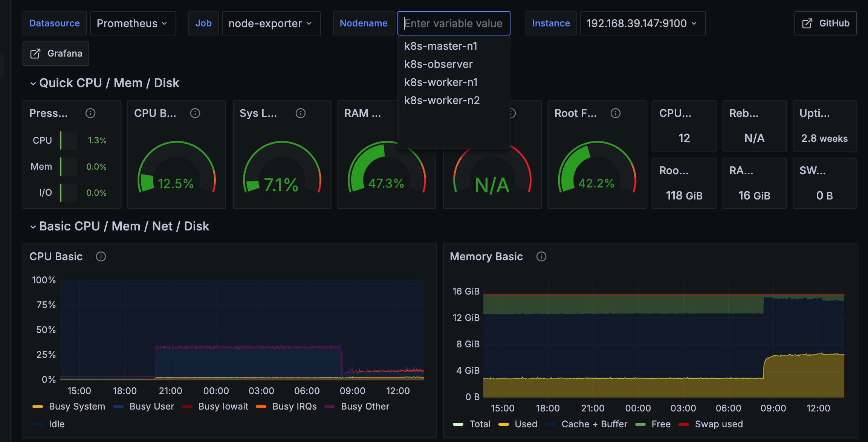
Task: Toggle the Swap used series in Memory legend
Action: click(719, 424)
